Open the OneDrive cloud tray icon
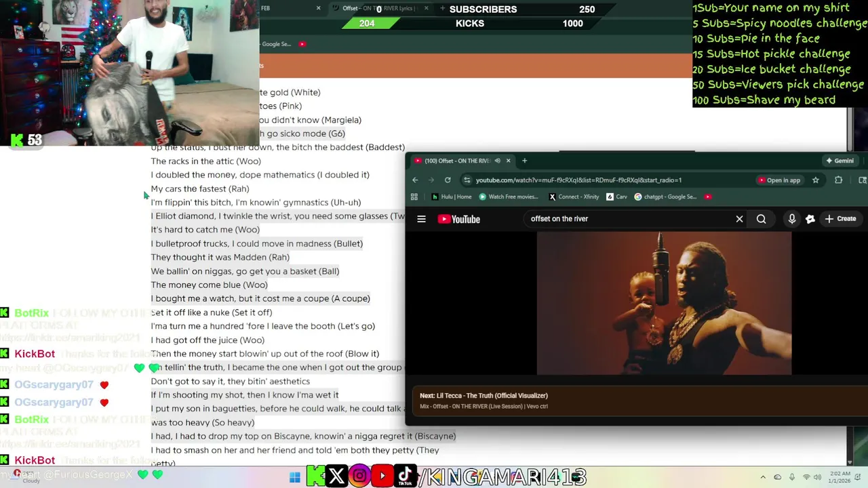The height and width of the screenshot is (488, 868). point(777,477)
